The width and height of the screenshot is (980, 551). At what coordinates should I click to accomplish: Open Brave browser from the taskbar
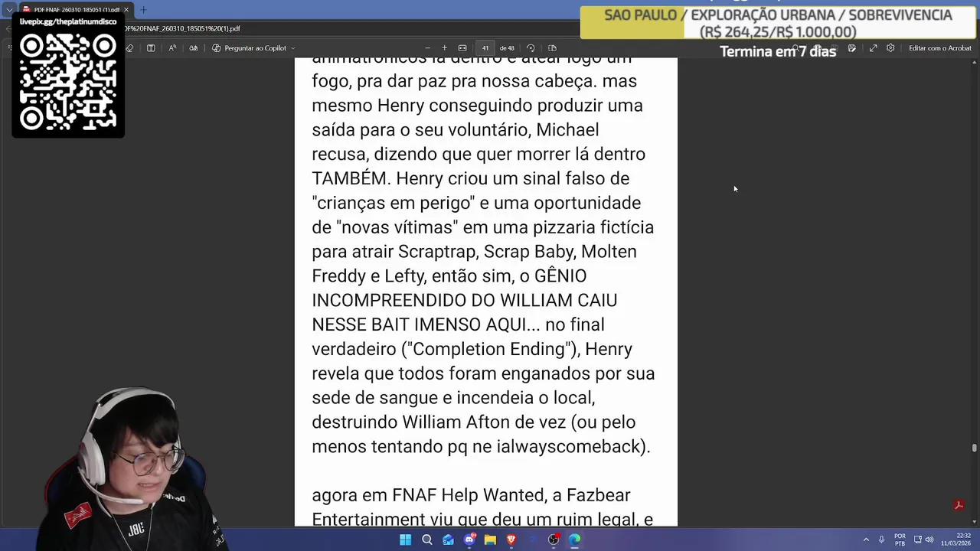[x=511, y=540]
